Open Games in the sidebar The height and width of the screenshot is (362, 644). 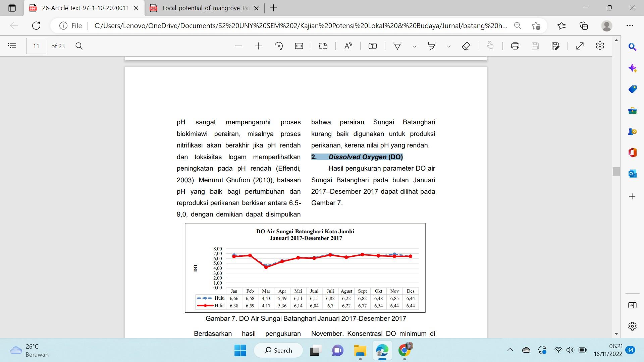click(632, 131)
